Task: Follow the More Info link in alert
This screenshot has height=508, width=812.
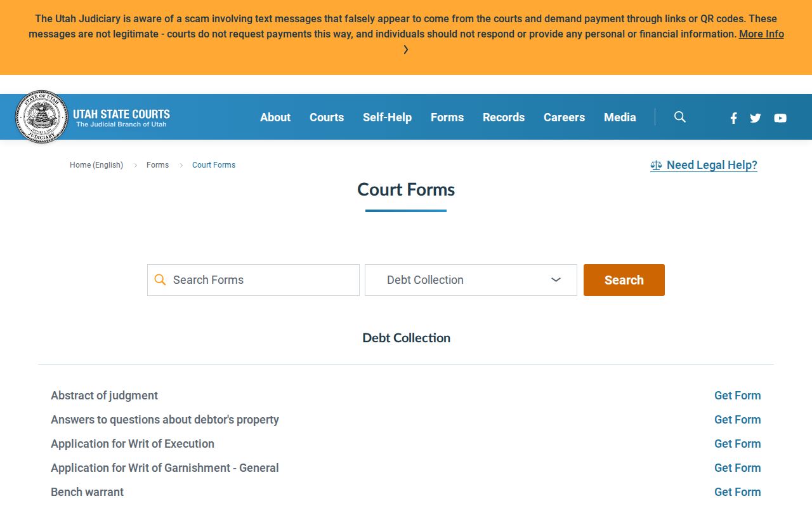Action: (761, 34)
